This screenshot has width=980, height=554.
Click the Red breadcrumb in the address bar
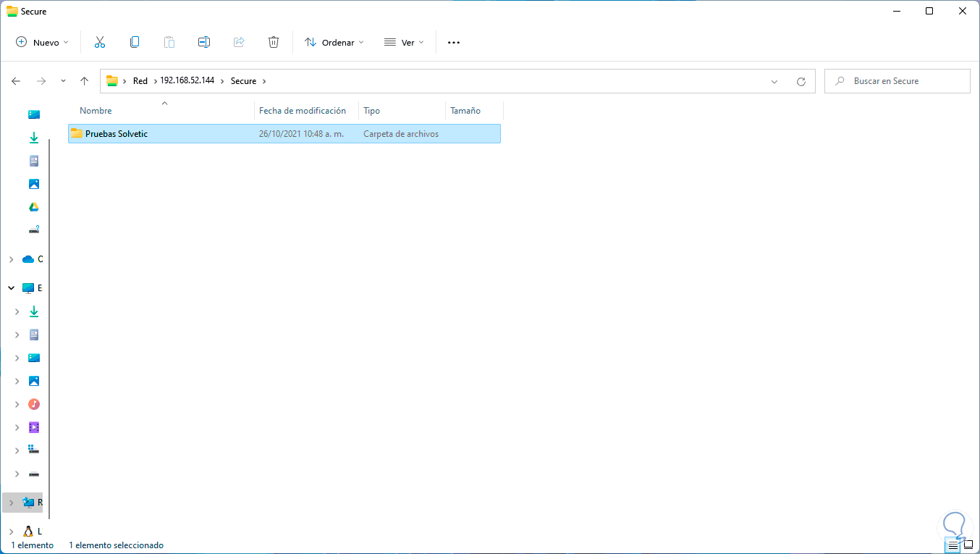140,81
